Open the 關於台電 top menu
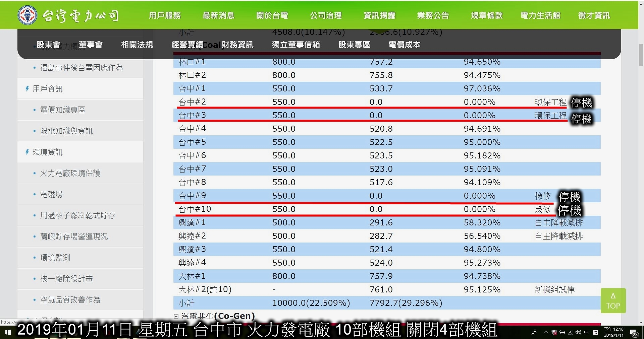The width and height of the screenshot is (644, 339). click(272, 15)
